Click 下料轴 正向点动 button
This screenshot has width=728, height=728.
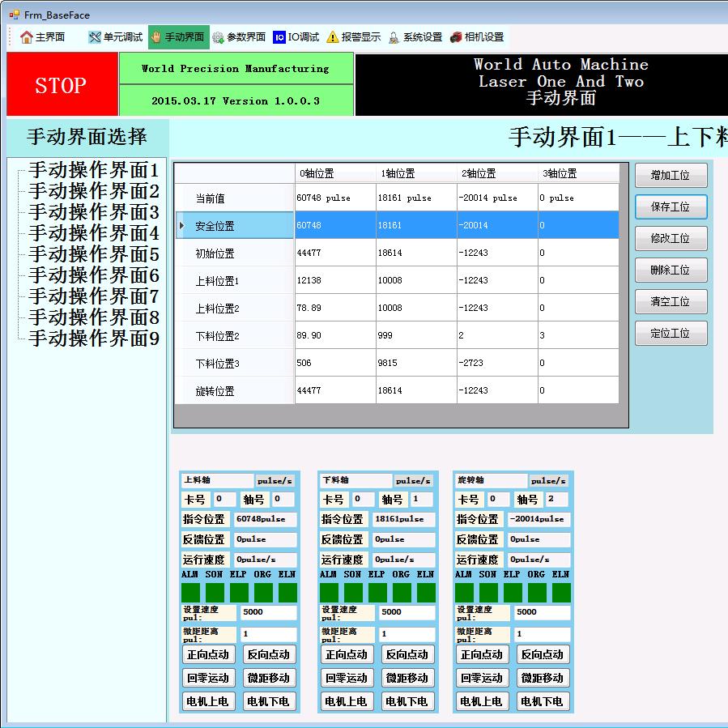click(x=347, y=654)
